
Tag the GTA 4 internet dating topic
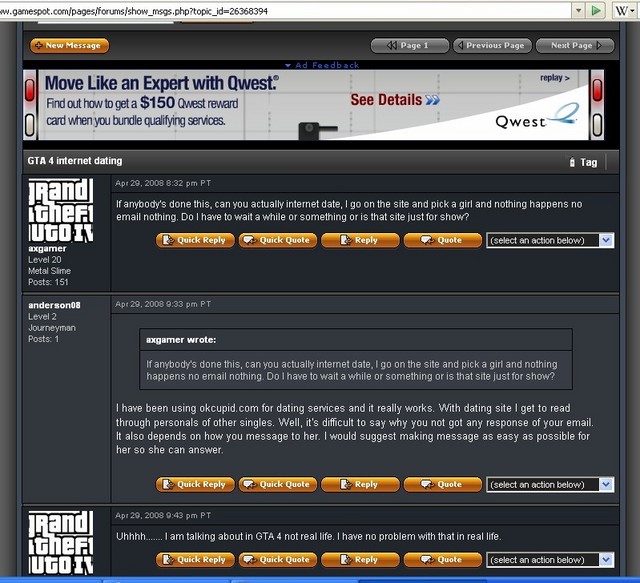click(583, 162)
